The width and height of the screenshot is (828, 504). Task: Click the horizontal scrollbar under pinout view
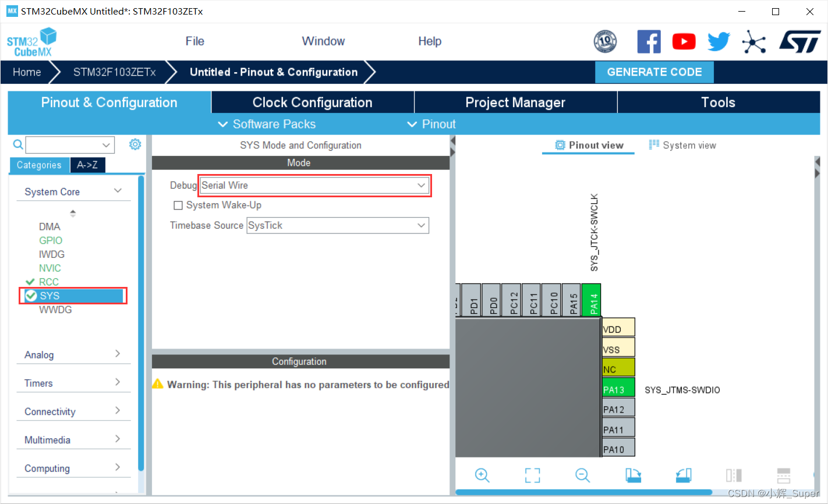[583, 492]
